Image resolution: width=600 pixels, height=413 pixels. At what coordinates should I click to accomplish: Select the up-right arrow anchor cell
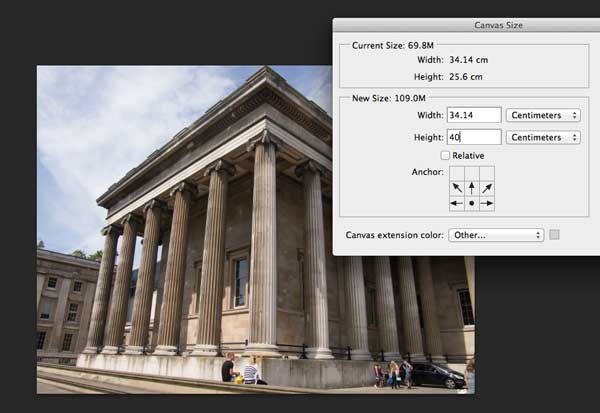[487, 188]
